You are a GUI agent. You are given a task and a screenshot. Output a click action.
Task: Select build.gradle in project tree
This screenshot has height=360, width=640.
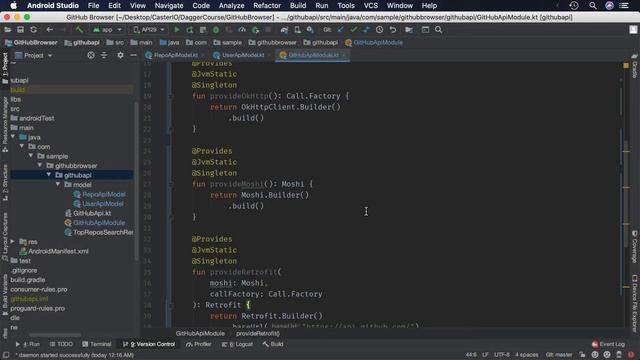pyautogui.click(x=28, y=280)
